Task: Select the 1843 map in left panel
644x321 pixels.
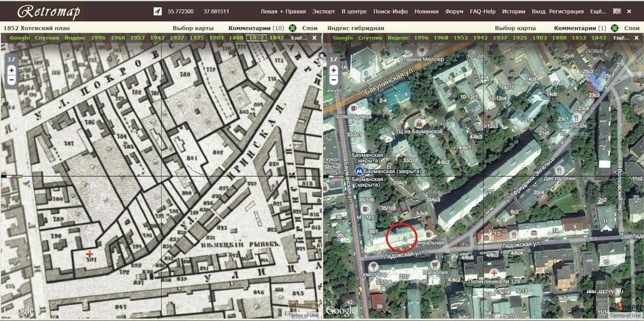Action: tap(276, 38)
